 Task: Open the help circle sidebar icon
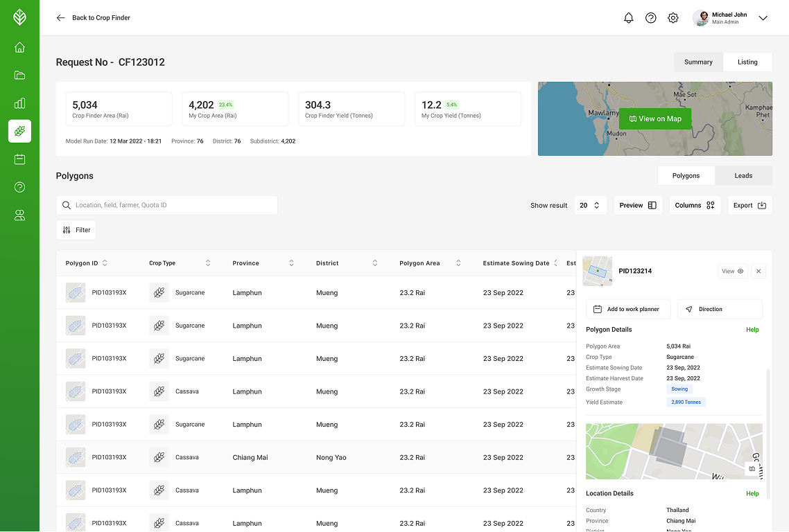coord(19,187)
